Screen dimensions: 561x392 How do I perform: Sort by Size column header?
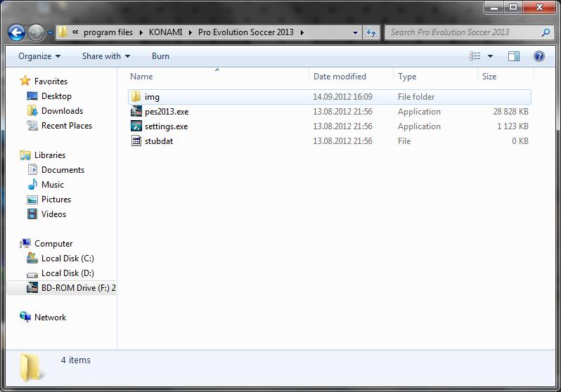coord(489,77)
